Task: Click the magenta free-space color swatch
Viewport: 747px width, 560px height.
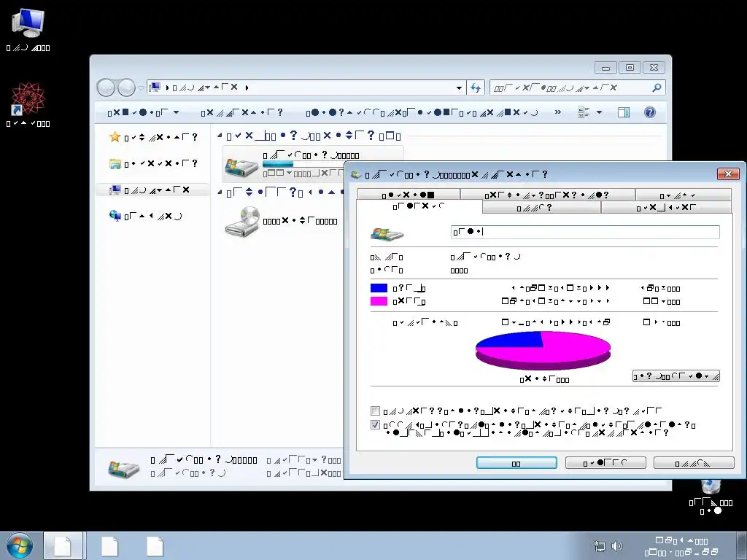Action: point(379,301)
